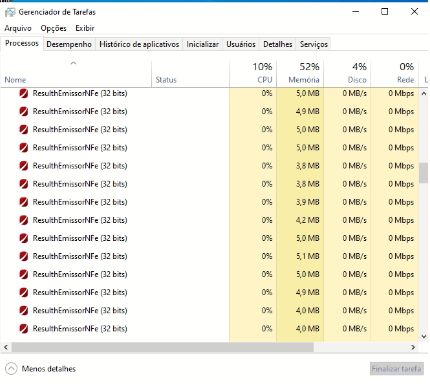Image resolution: width=430 pixels, height=384 pixels.
Task: Open the Arquivo menu
Action: point(18,28)
